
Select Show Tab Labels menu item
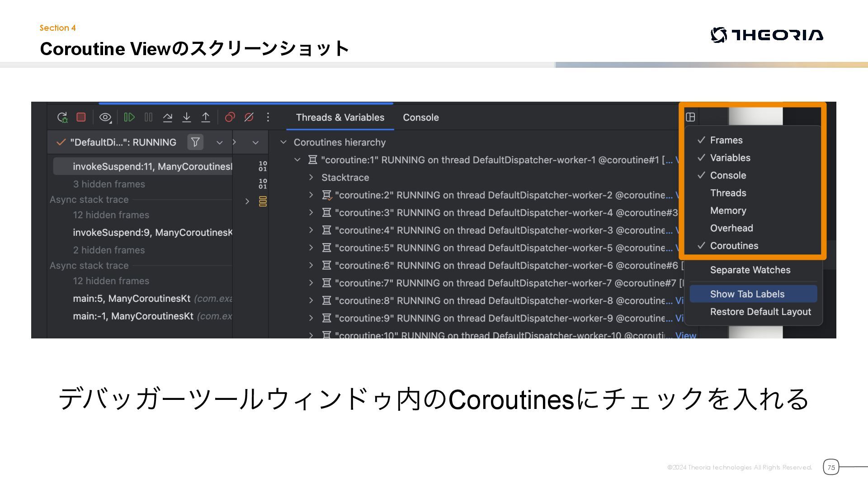pyautogui.click(x=747, y=294)
